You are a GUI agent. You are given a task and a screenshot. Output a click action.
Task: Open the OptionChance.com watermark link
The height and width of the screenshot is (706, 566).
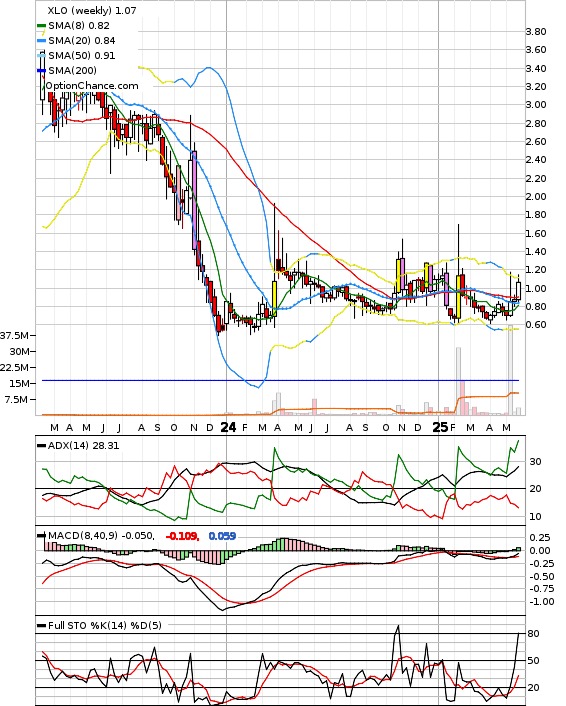click(x=92, y=86)
